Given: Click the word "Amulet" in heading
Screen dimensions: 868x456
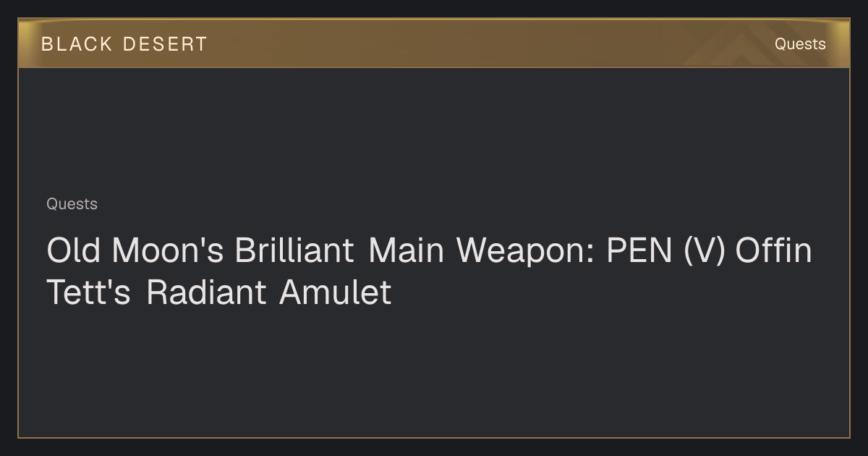Looking at the screenshot, I should (336, 292).
